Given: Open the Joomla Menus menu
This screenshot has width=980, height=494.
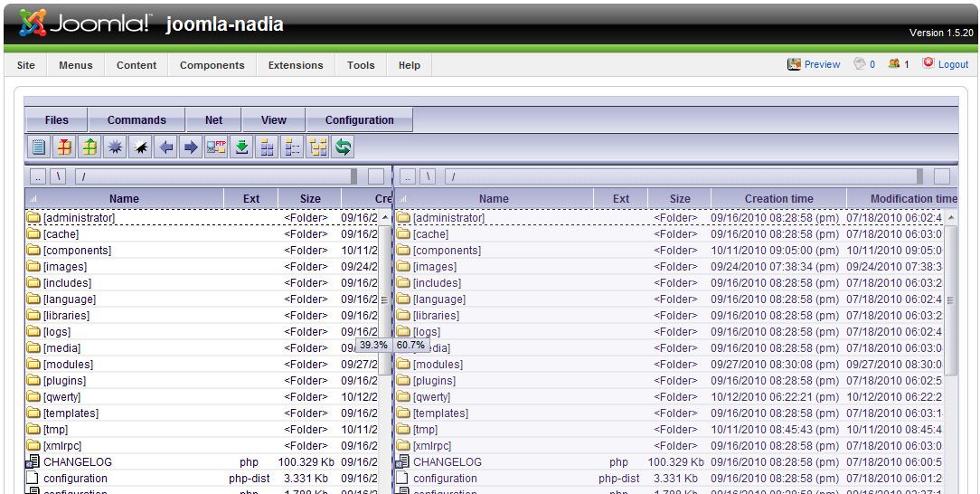Looking at the screenshot, I should pyautogui.click(x=76, y=65).
